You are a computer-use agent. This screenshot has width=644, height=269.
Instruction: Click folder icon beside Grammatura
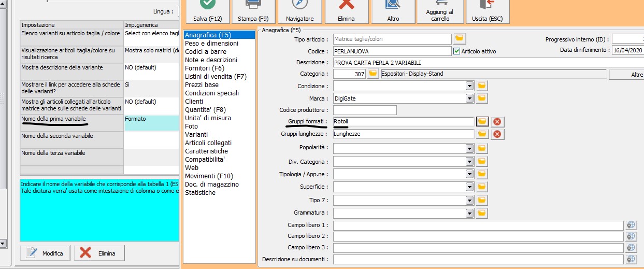pos(482,213)
